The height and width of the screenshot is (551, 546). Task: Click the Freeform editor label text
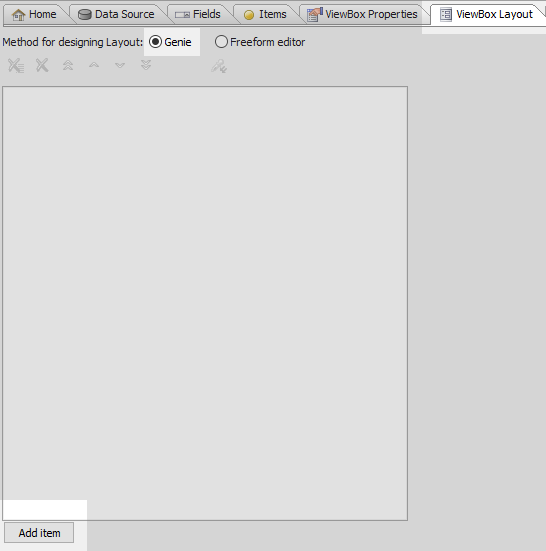pos(267,42)
